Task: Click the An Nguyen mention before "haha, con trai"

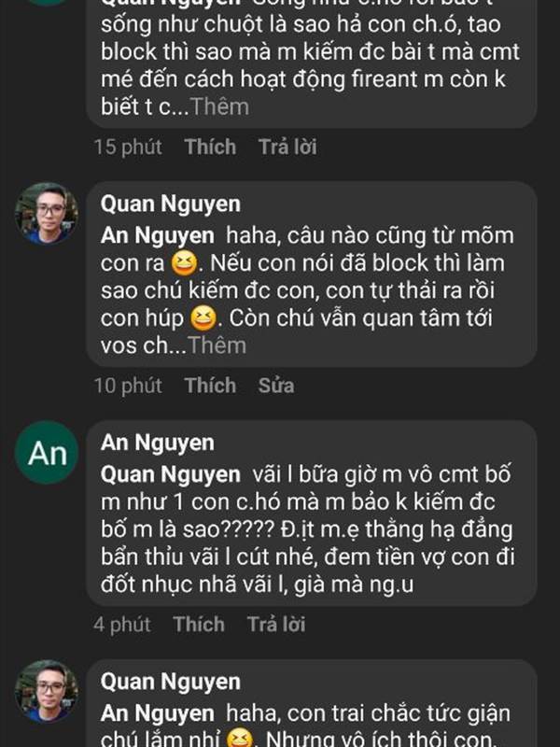Action: pyautogui.click(x=157, y=714)
